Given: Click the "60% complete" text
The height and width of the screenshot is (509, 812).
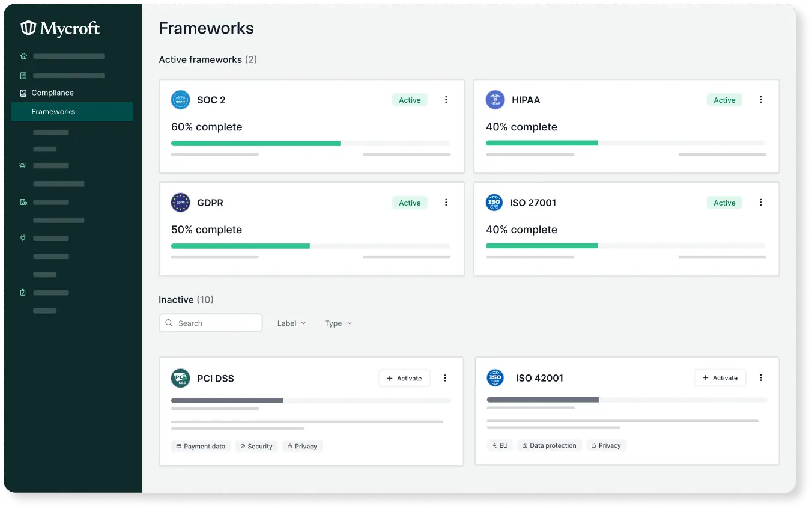Looking at the screenshot, I should [207, 127].
